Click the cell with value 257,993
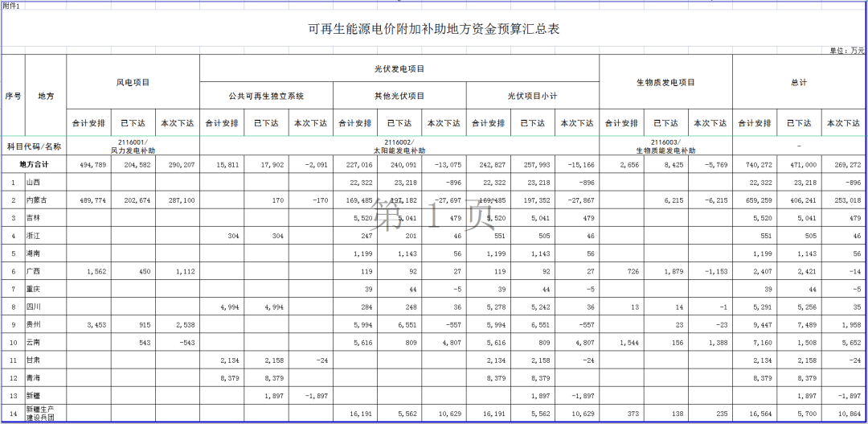This screenshot has height=424, width=868. pyautogui.click(x=533, y=165)
